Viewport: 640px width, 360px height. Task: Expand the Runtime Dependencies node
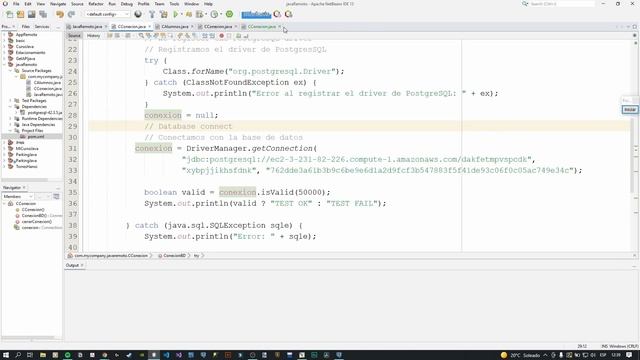11,118
